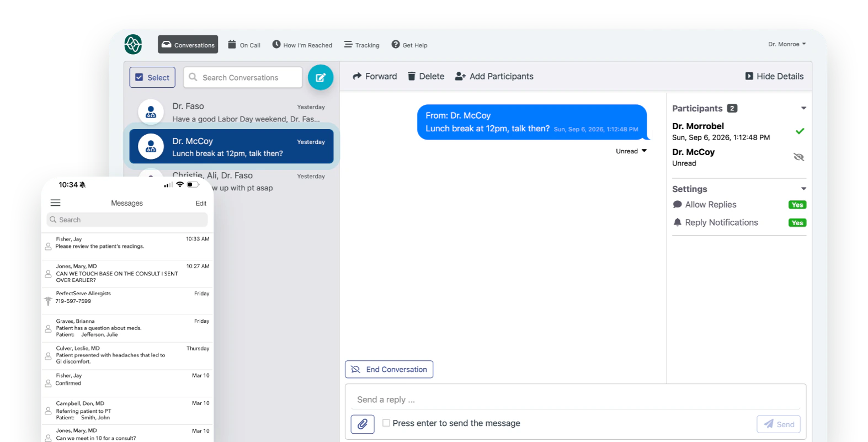Delete the current conversation

425,76
